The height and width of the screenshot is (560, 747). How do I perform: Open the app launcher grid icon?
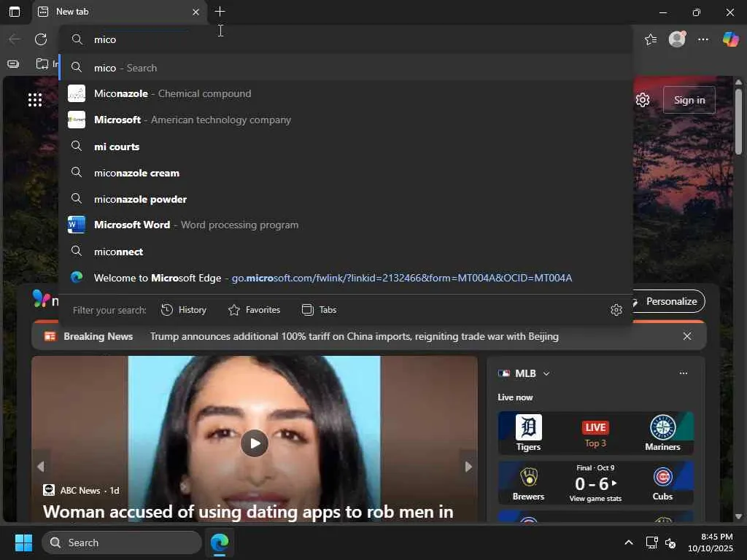[35, 100]
